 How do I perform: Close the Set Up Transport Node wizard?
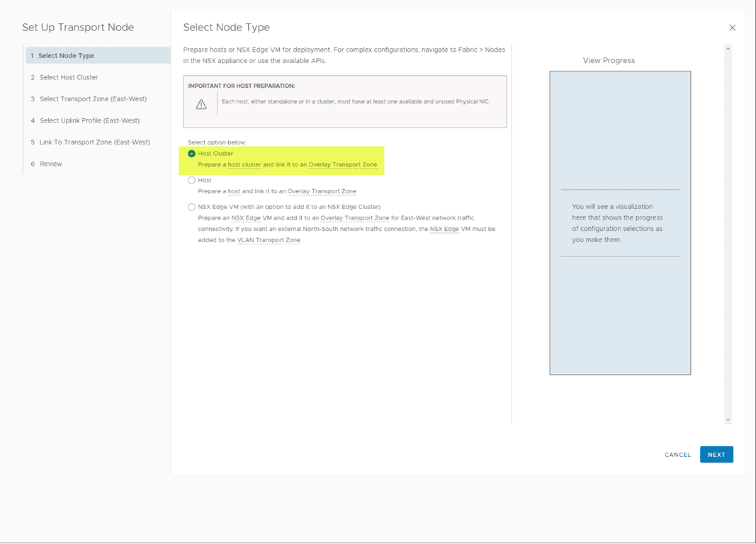pyautogui.click(x=732, y=27)
